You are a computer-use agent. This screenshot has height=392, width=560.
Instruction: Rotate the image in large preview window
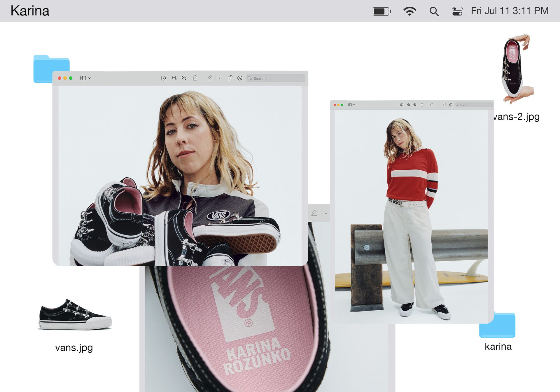(x=230, y=78)
